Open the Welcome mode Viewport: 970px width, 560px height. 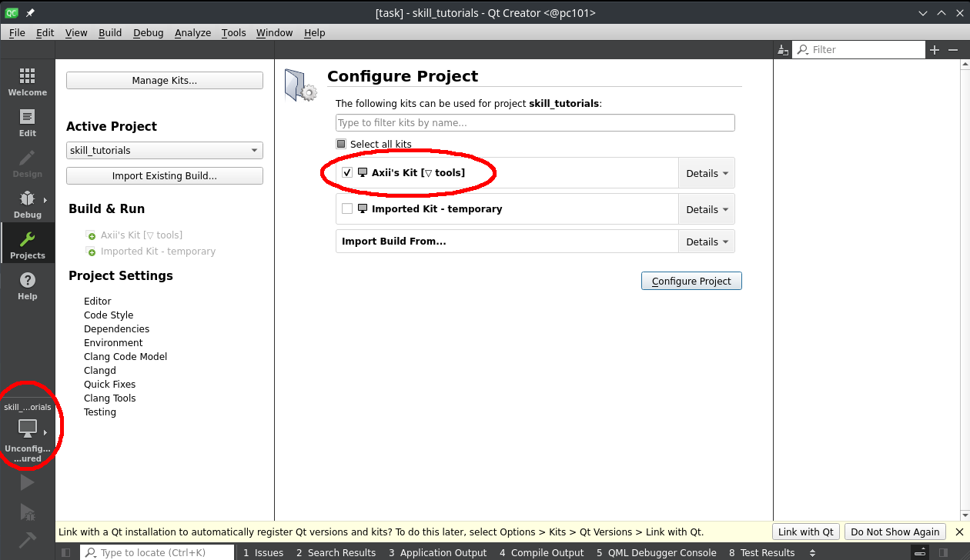point(28,82)
